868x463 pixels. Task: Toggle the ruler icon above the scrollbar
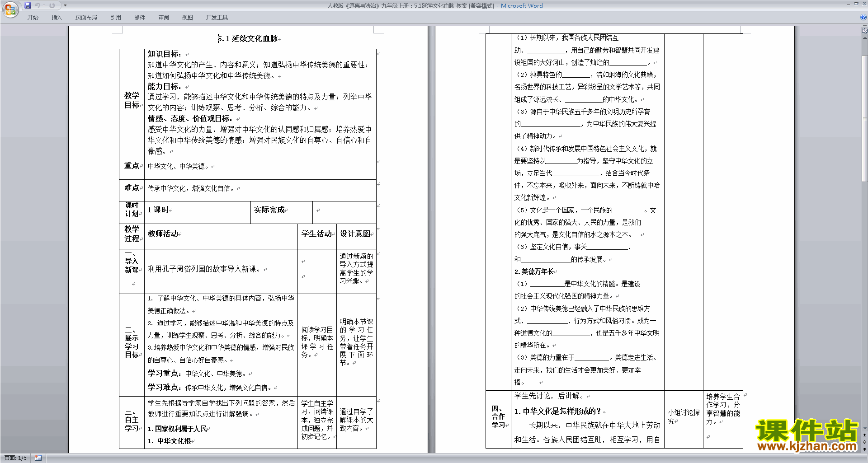[865, 31]
